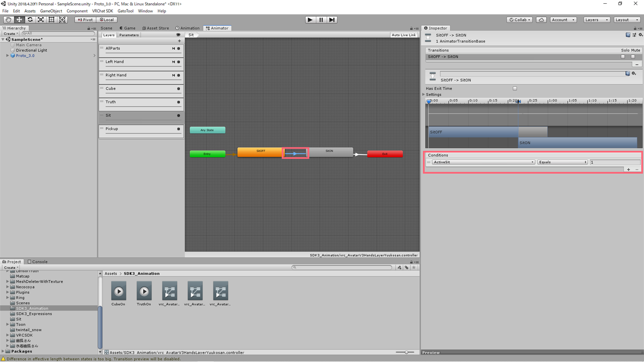Viewport: 644px width, 362px height.
Task: Click the Play button
Action: (310, 19)
